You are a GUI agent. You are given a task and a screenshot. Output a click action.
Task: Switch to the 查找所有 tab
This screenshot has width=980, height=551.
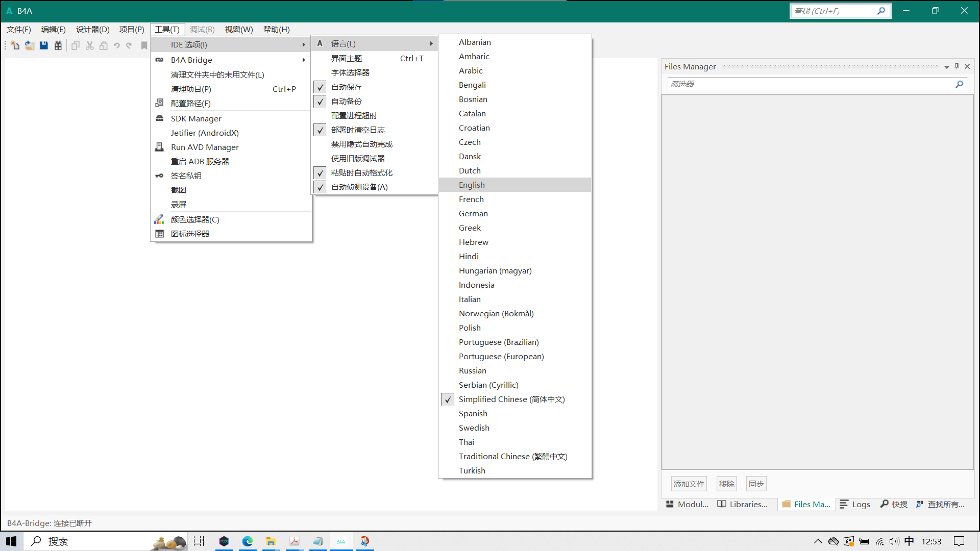(941, 505)
